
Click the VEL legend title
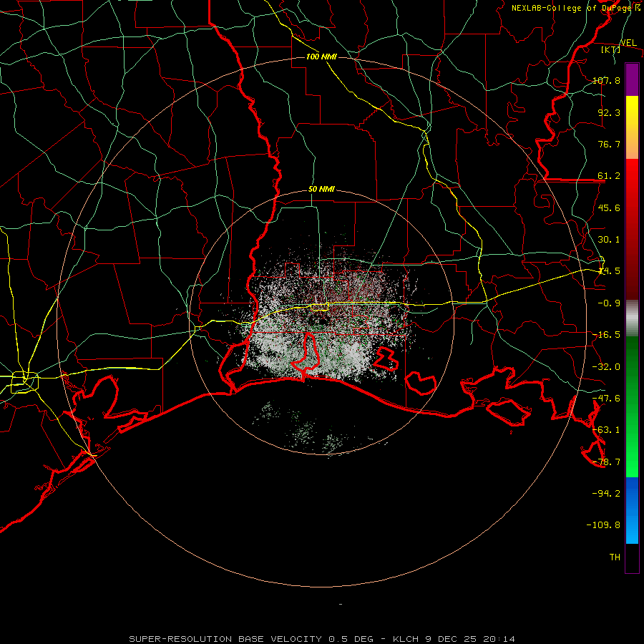(628, 43)
